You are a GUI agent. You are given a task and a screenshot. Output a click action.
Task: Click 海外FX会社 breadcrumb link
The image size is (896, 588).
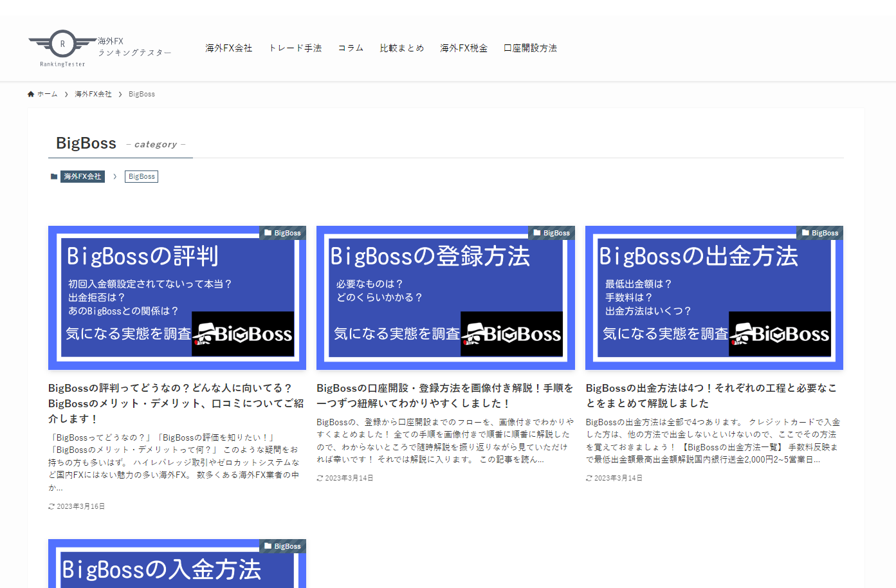93,94
